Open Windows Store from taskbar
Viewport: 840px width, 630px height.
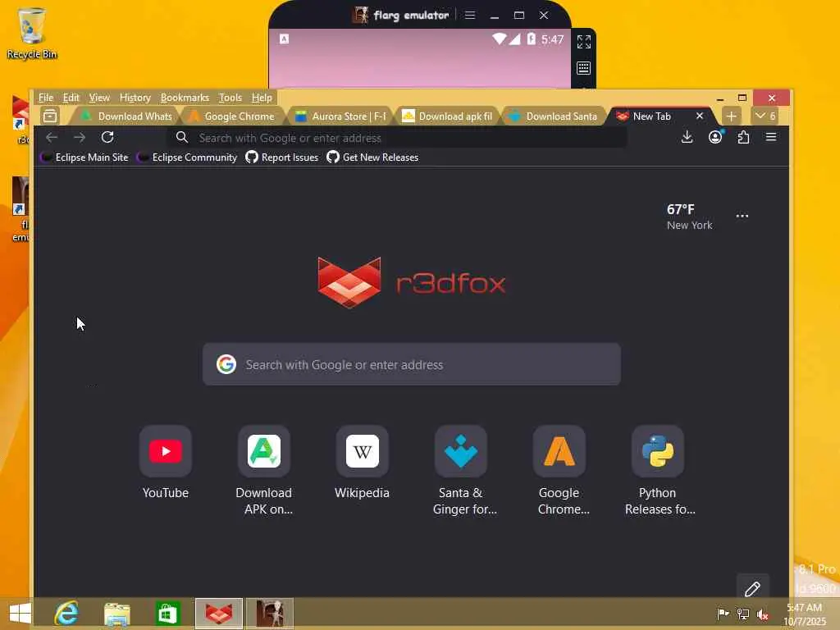pos(167,614)
